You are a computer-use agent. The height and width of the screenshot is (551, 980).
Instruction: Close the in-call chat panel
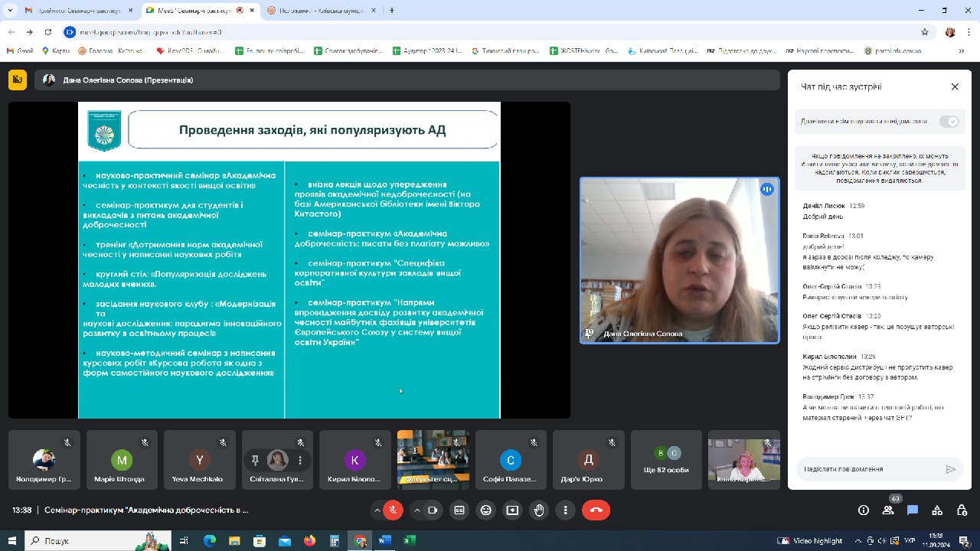coord(955,87)
